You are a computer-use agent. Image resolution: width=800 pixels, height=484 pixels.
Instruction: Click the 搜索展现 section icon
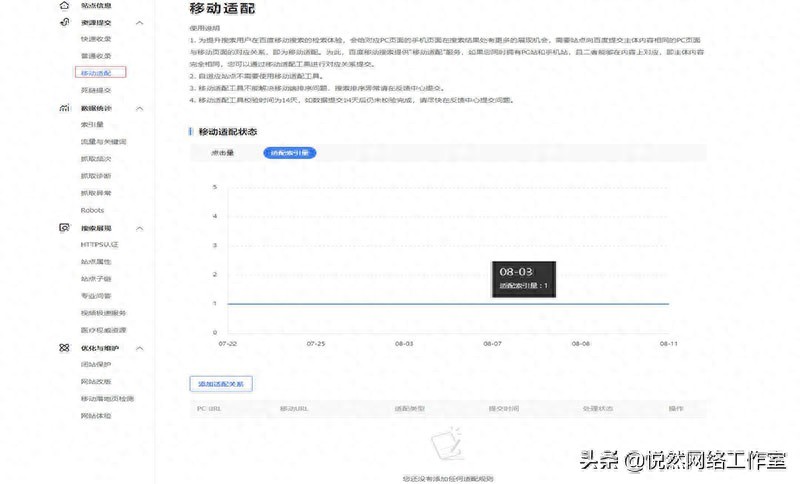pyautogui.click(x=65, y=228)
